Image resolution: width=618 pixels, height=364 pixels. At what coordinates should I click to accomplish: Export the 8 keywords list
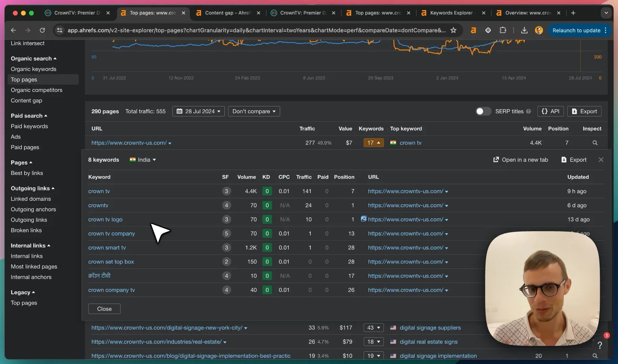pos(574,160)
